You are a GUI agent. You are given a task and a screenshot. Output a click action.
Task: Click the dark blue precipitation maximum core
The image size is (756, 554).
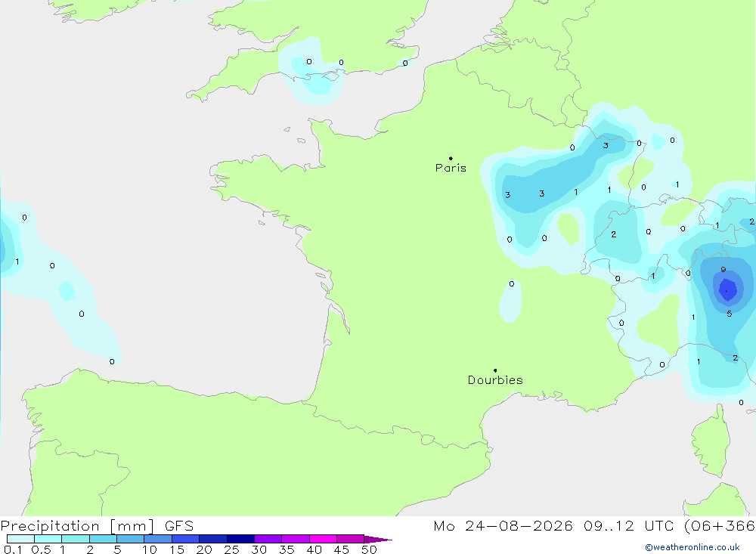(x=727, y=289)
